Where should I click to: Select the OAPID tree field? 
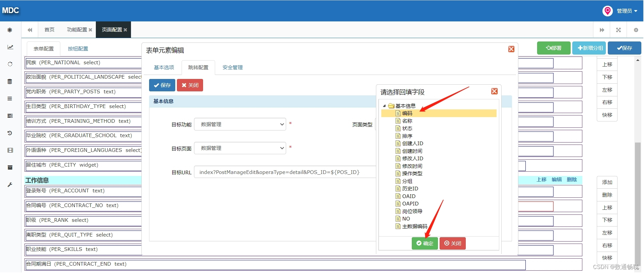click(410, 204)
